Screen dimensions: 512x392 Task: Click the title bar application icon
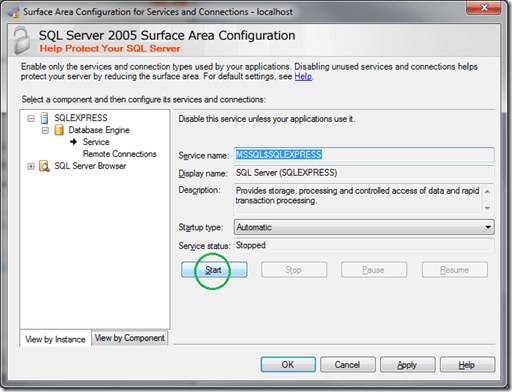click(x=14, y=12)
